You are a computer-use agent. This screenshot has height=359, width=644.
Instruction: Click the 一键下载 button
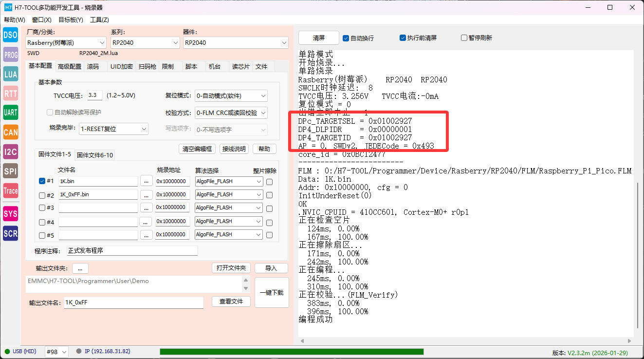click(x=272, y=292)
